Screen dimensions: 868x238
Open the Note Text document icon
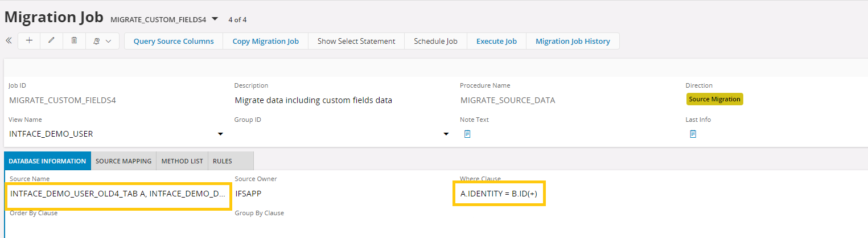pos(467,134)
